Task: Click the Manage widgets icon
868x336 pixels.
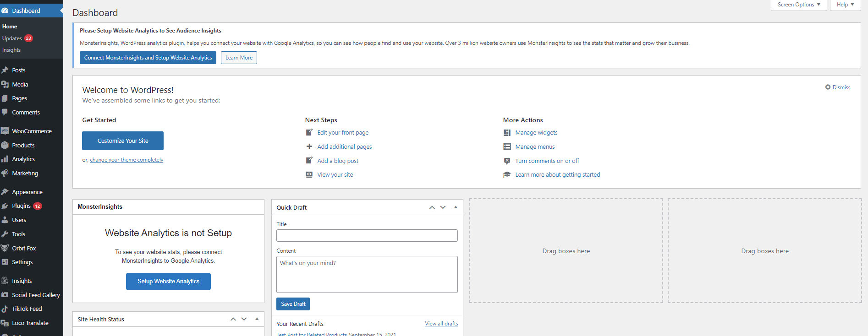Action: click(507, 133)
